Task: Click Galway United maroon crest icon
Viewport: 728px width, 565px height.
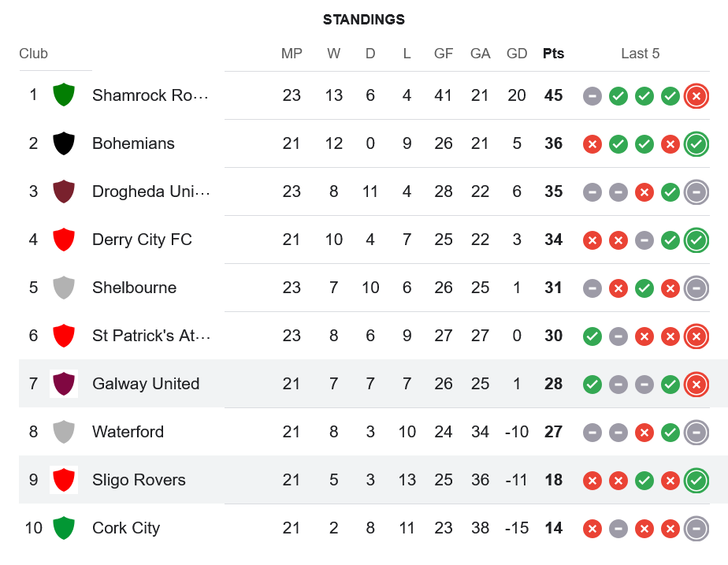Action: 64,384
